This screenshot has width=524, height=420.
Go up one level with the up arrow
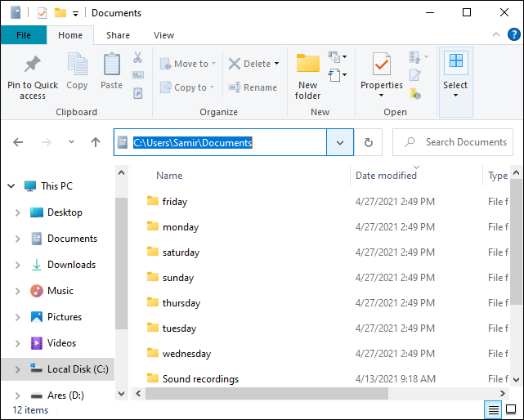(96, 142)
